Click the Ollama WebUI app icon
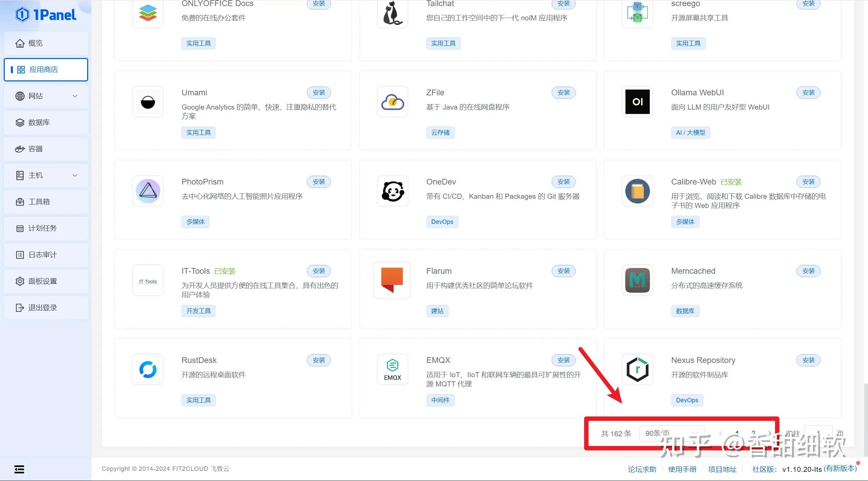The image size is (868, 481). tap(637, 102)
